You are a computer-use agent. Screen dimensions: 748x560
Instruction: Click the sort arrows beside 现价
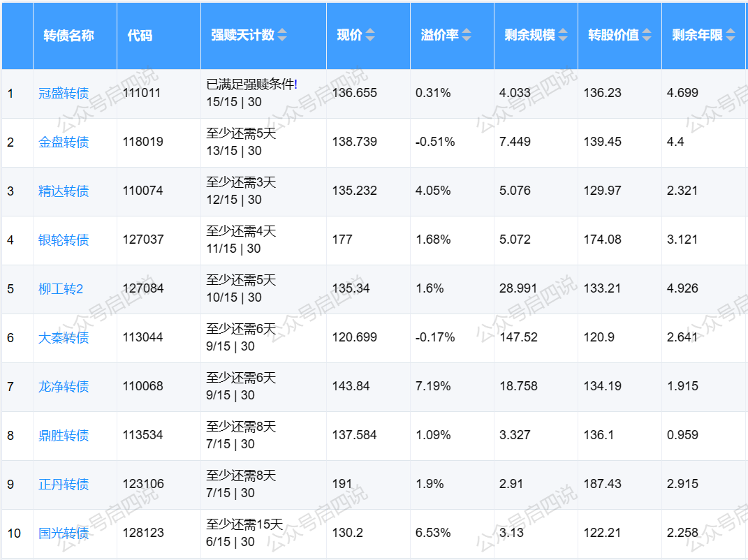pyautogui.click(x=370, y=36)
